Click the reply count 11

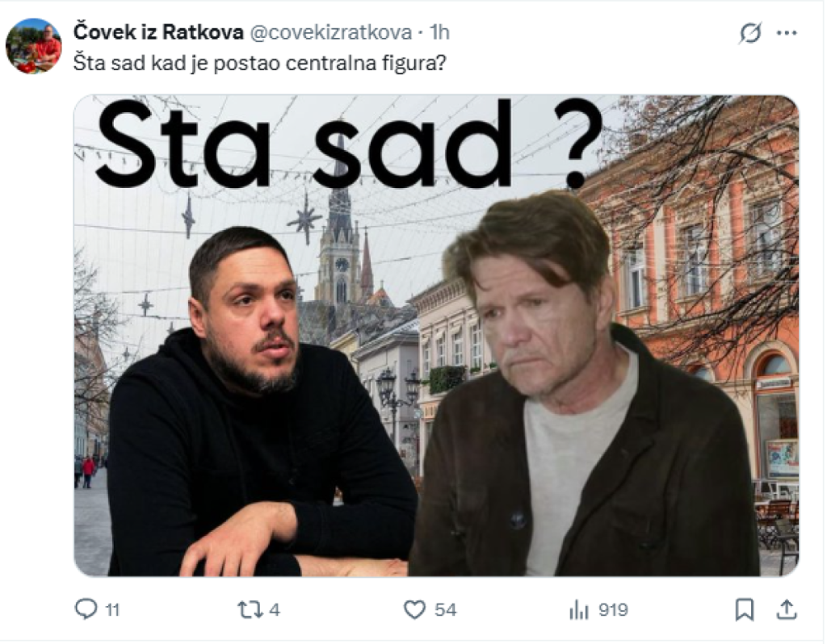tap(112, 610)
